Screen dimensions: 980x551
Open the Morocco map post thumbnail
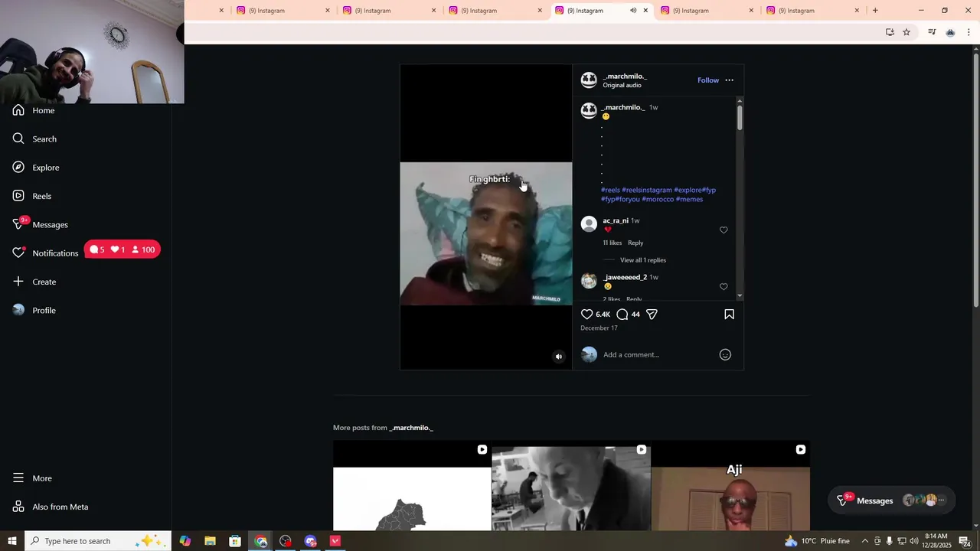412,486
